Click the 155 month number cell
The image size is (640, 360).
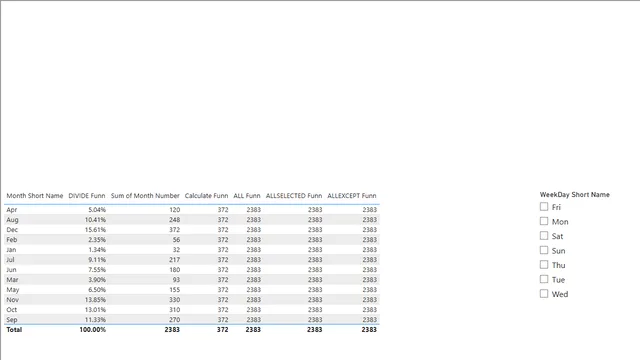click(x=174, y=290)
